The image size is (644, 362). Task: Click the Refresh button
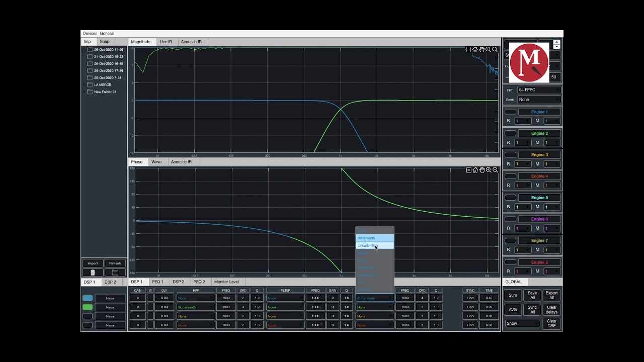[x=115, y=263]
